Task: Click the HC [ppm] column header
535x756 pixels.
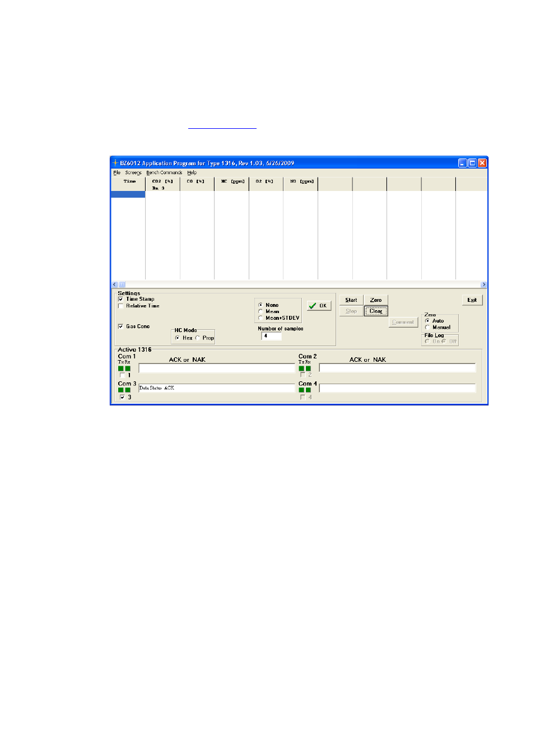Action: (x=232, y=184)
